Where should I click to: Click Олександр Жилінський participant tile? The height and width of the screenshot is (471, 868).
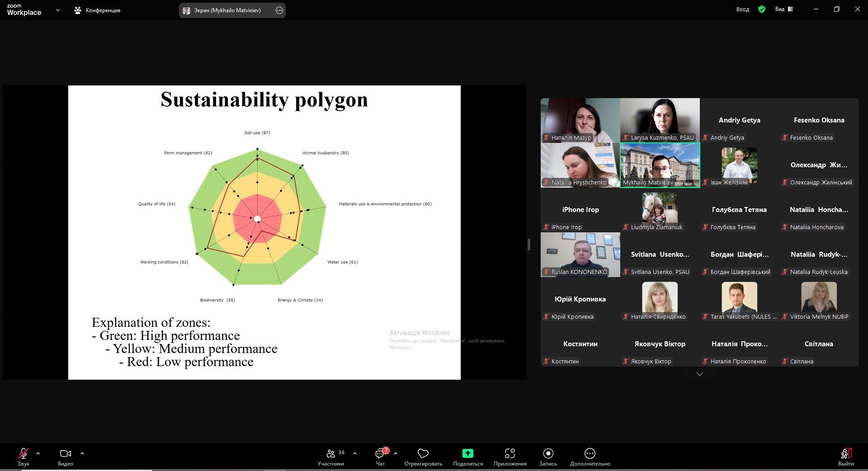tap(819, 165)
